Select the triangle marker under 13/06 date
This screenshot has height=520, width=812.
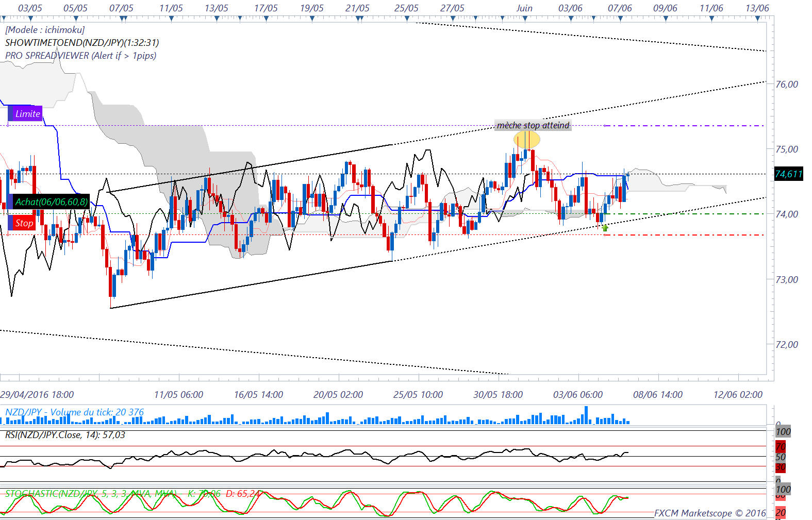757,19
